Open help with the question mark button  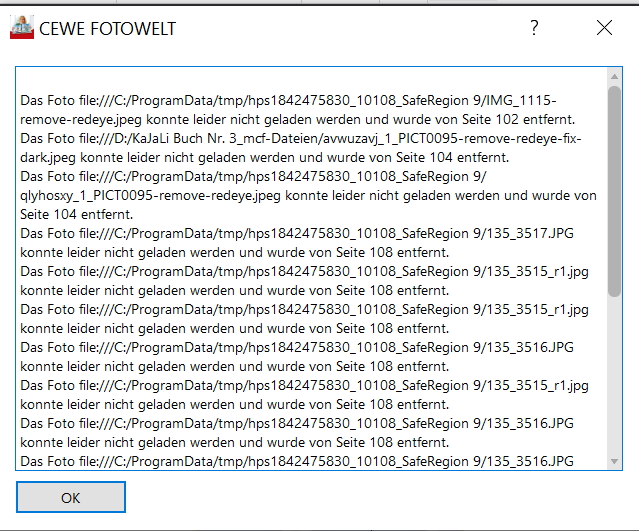[534, 28]
